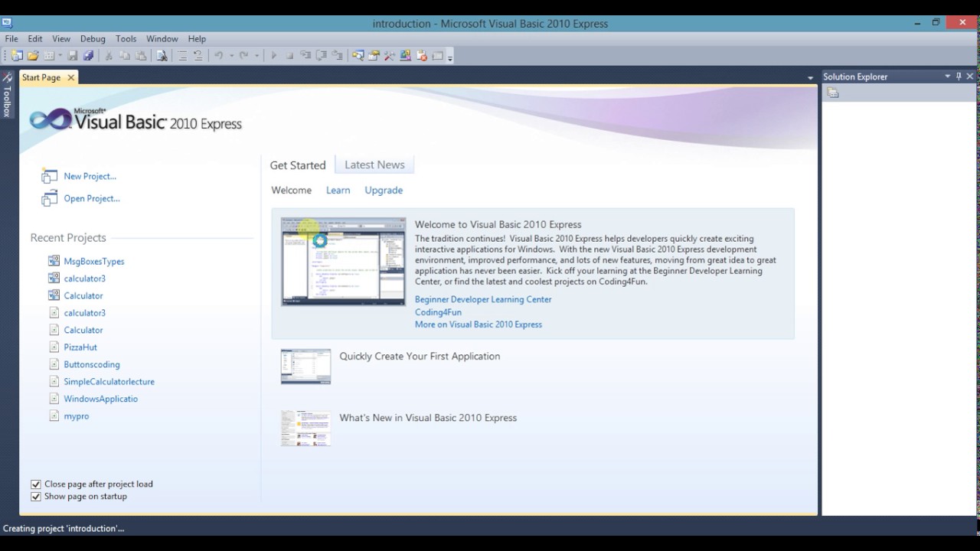Viewport: 980px width, 551px height.
Task: Open the Redo history dropdown arrow
Action: pyautogui.click(x=256, y=55)
